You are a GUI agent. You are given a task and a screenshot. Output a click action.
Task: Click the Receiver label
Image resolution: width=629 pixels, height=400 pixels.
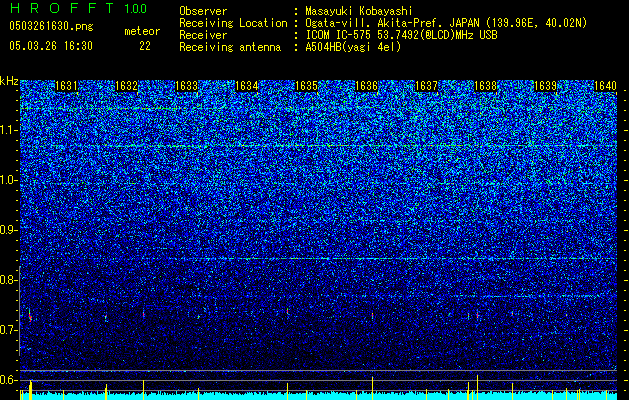203,35
